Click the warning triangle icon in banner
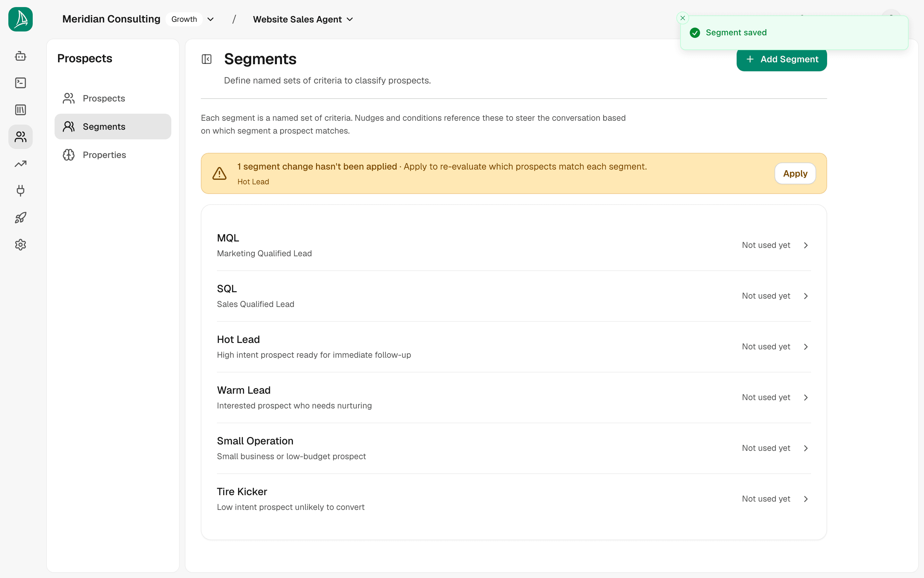The height and width of the screenshot is (578, 924). click(x=219, y=173)
